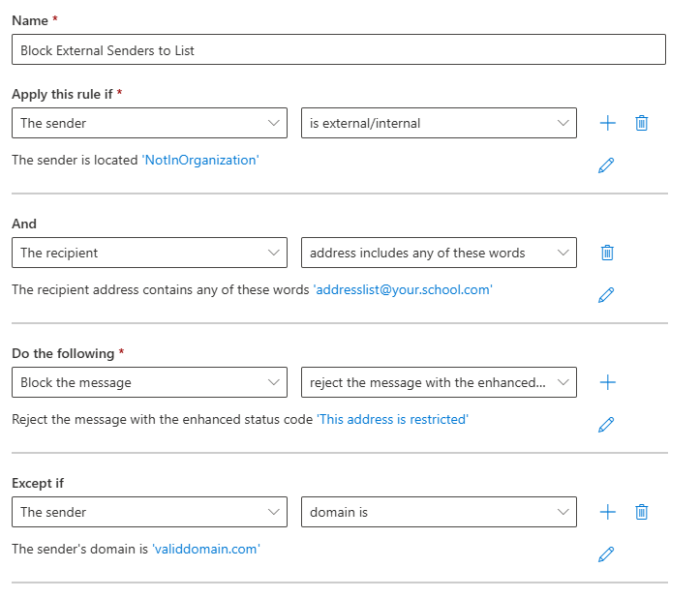The height and width of the screenshot is (598, 700).
Task: Open the 'domain is' exception dropdown
Action: 439,512
